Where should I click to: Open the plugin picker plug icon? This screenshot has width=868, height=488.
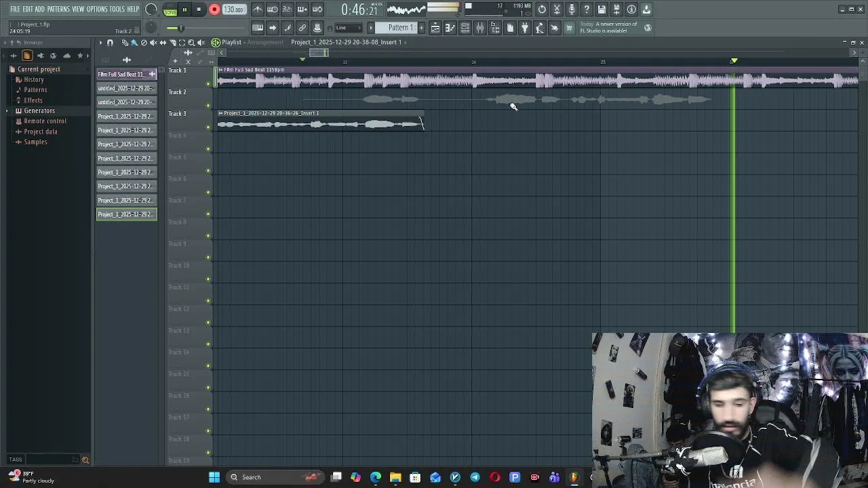525,28
